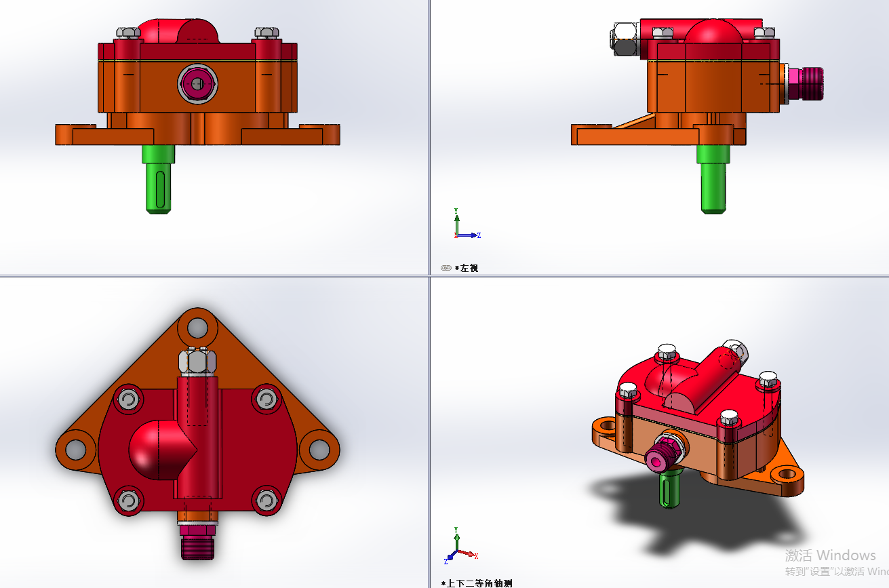Click the coordinate triad above the *左视 label

coord(467,224)
